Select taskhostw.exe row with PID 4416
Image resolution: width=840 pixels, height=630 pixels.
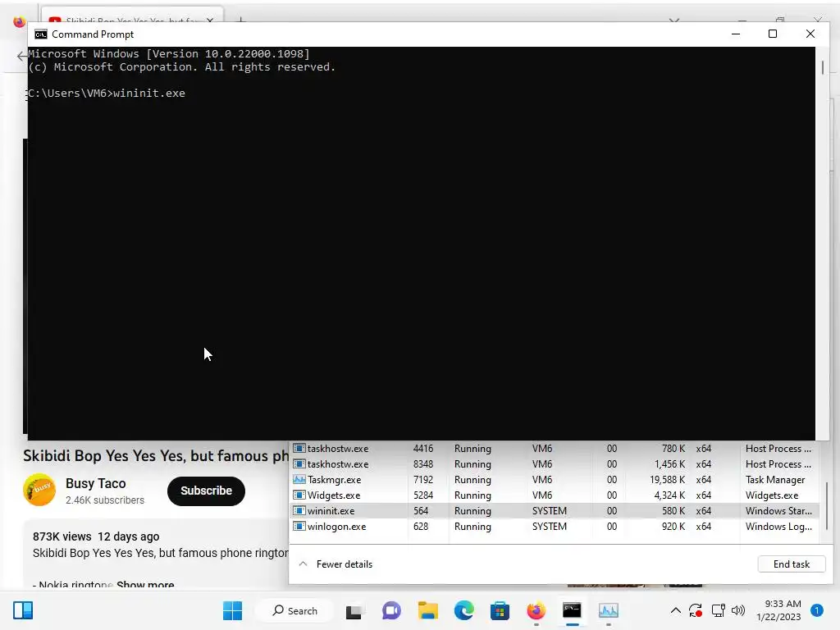click(x=555, y=449)
